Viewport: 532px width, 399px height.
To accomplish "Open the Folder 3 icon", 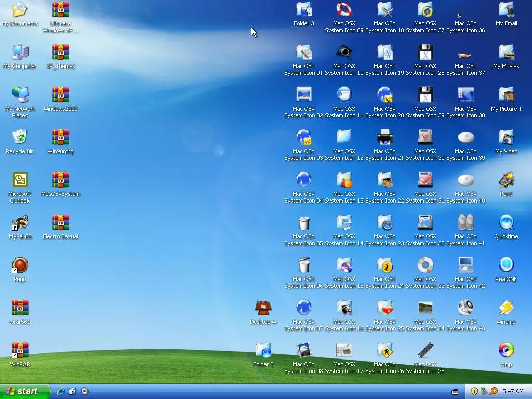I will 303,9.
